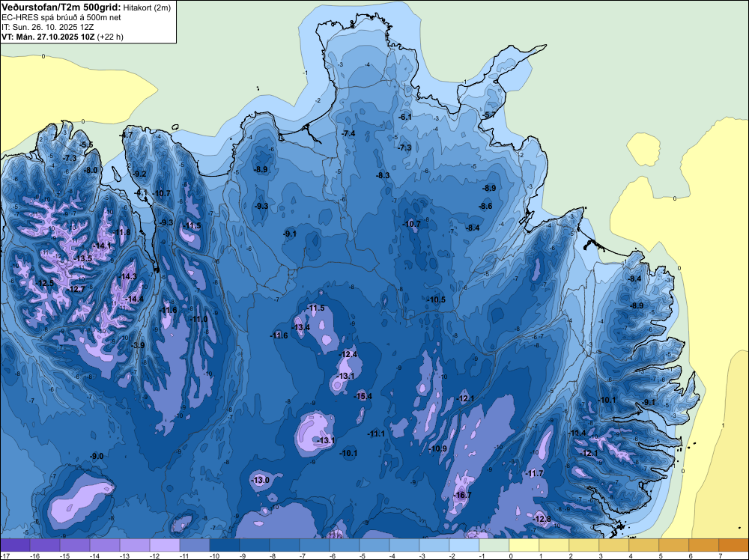Click the -10.9 temperature value
Image resolution: width=749 pixels, height=560 pixels.
click(x=437, y=448)
